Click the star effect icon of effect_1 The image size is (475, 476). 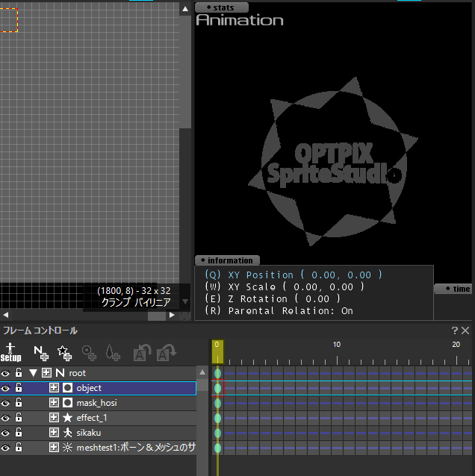click(67, 418)
